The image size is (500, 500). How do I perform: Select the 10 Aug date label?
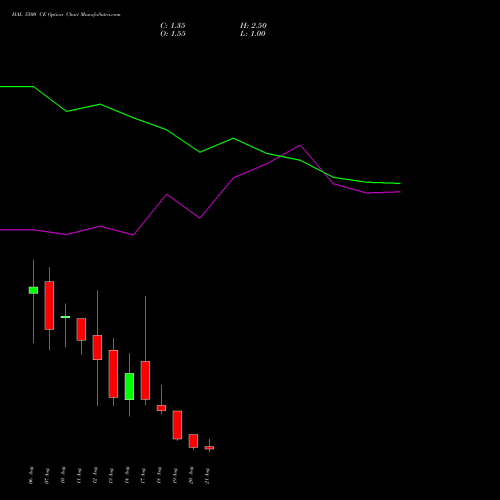pyautogui.click(x=63, y=475)
